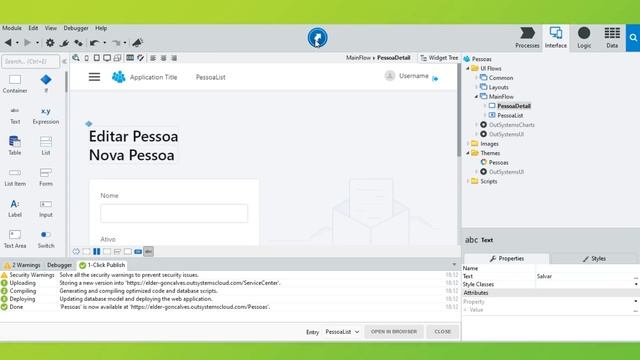Select the Form widget
Viewport: 640px width, 360px height.
pyautogui.click(x=46, y=177)
